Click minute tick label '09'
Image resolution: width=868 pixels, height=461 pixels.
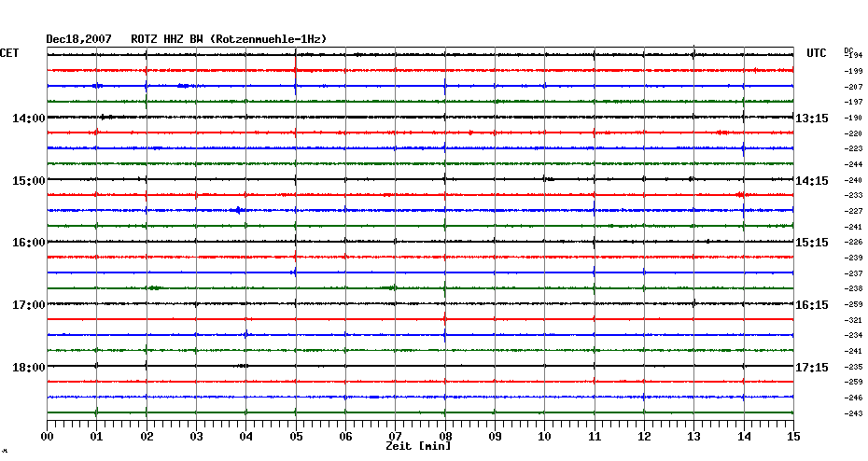(495, 437)
